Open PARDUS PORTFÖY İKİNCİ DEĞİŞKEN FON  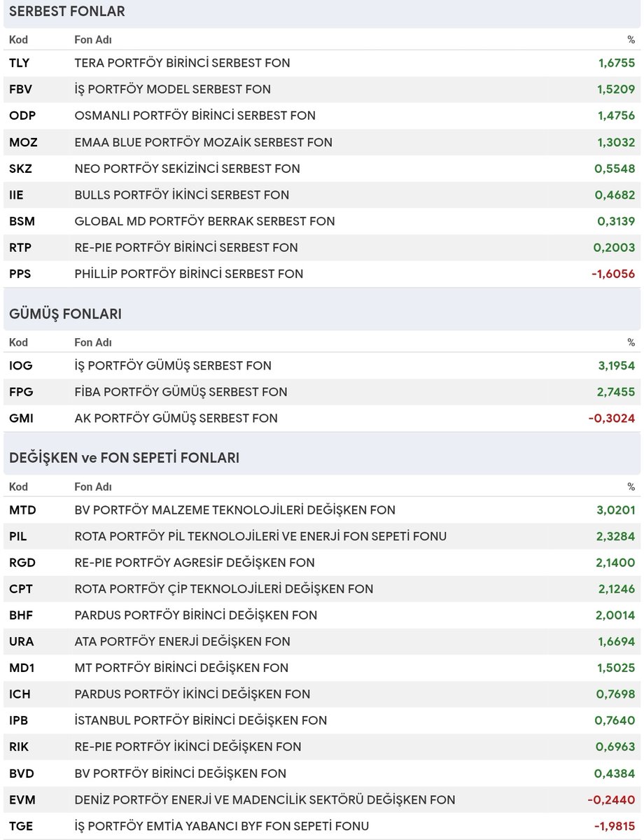[x=192, y=694]
